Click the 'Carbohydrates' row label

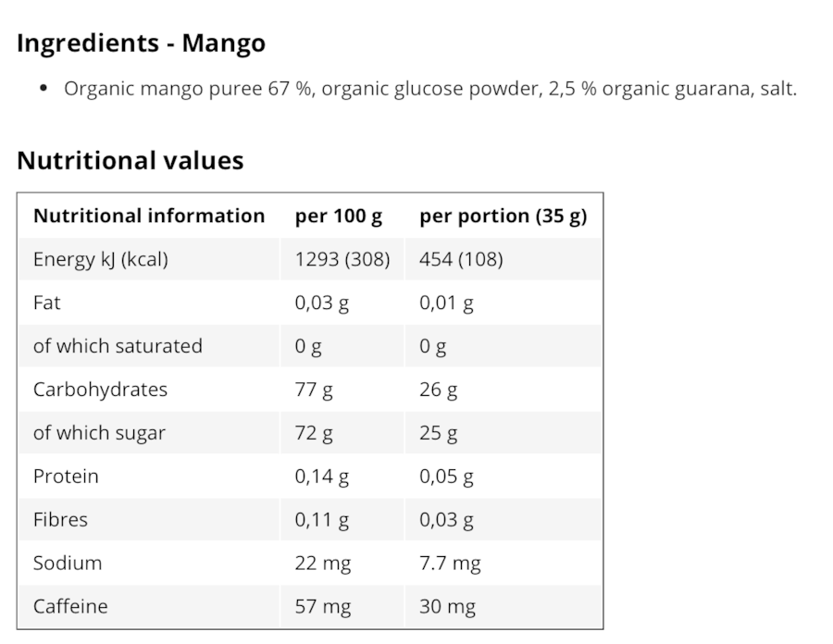tap(100, 390)
